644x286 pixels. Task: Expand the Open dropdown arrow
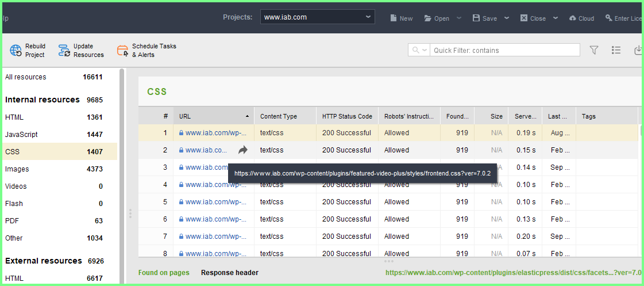coord(459,18)
